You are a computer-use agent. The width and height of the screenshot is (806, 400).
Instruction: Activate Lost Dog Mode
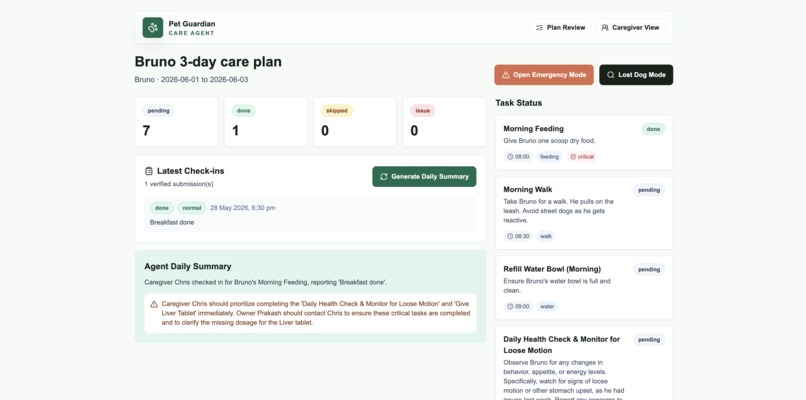[636, 75]
